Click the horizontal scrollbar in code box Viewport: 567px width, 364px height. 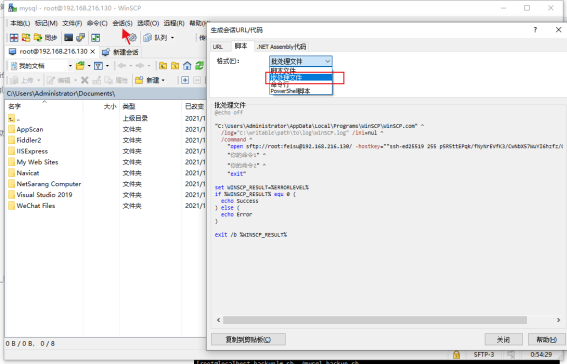point(375,320)
